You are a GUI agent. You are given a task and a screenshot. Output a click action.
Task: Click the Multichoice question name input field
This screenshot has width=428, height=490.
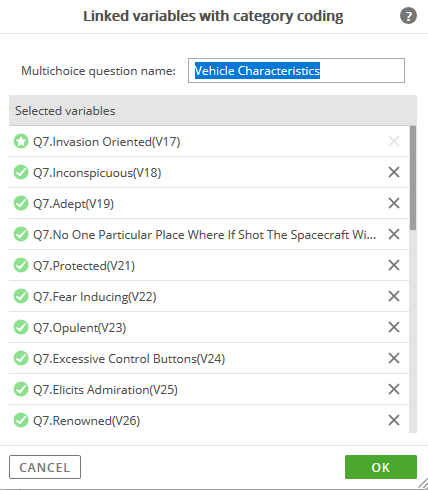click(x=296, y=70)
